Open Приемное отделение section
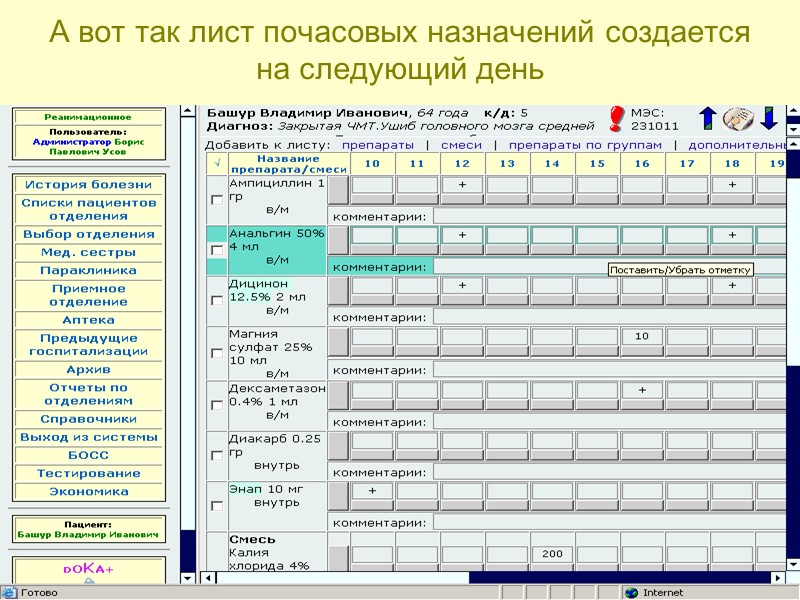 coord(89,295)
